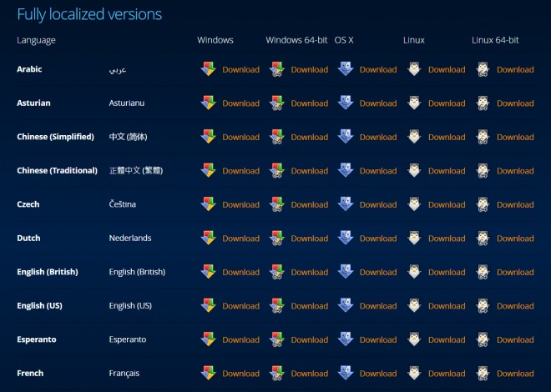This screenshot has height=392, width=551.
Task: Download Dutch for Linux 64-bit
Action: click(515, 239)
